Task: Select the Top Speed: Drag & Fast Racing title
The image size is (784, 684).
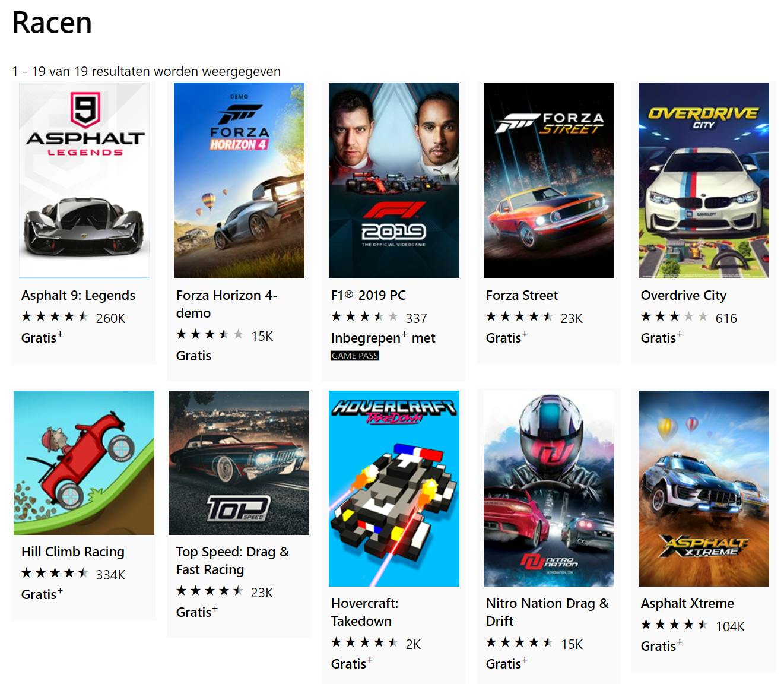Action: click(x=233, y=560)
